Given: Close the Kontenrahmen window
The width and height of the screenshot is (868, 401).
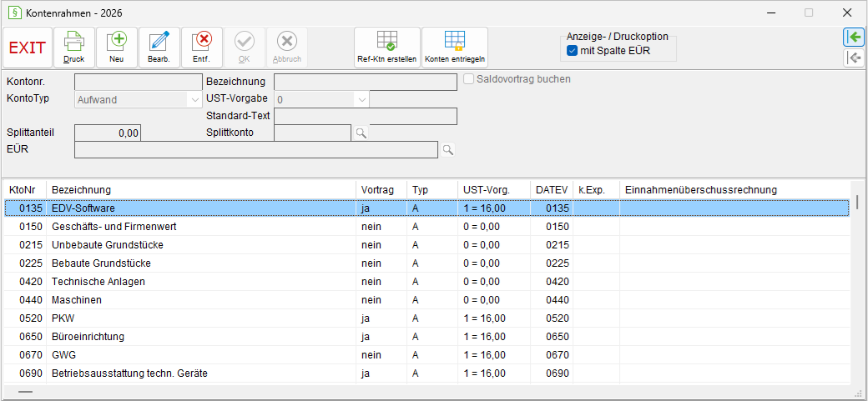Looking at the screenshot, I should coord(846,13).
